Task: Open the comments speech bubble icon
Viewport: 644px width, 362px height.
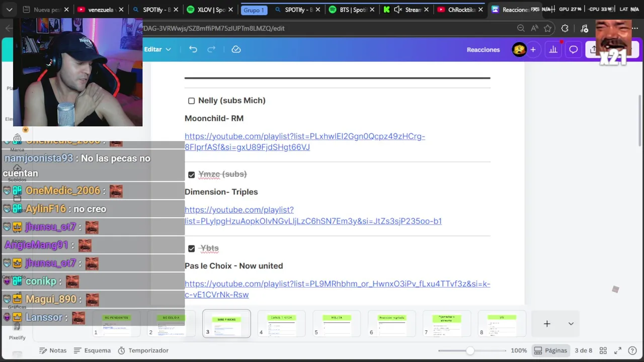Action: [573, 49]
